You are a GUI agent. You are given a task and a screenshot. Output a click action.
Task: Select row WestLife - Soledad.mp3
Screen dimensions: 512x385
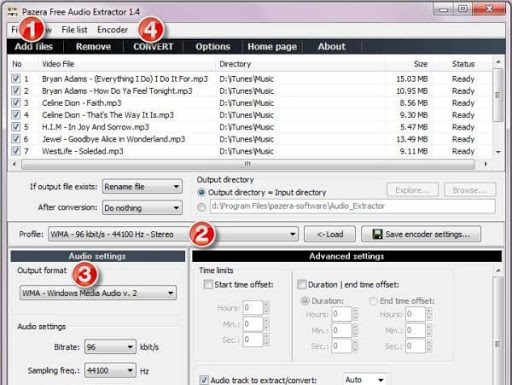tap(250, 151)
